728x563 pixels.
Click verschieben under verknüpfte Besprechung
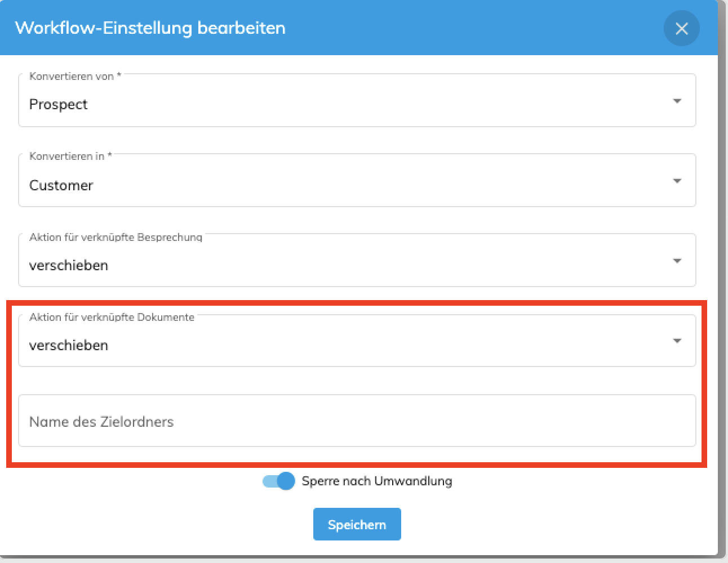coord(69,265)
